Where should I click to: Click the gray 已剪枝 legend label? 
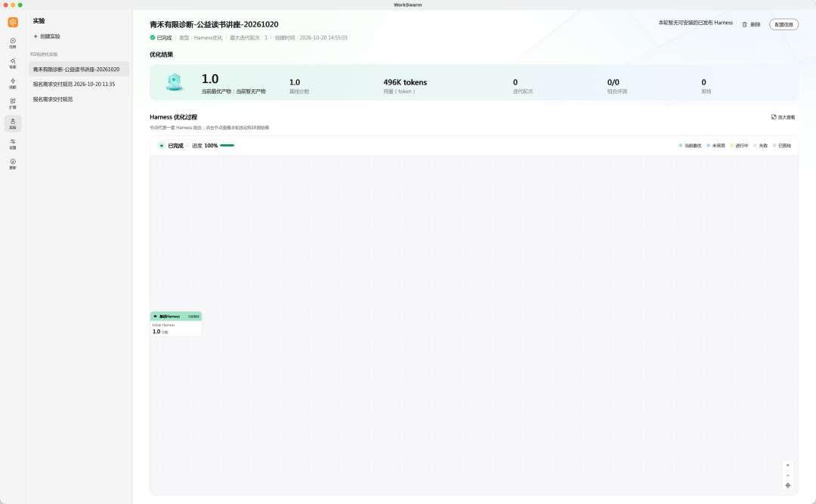[x=784, y=146]
